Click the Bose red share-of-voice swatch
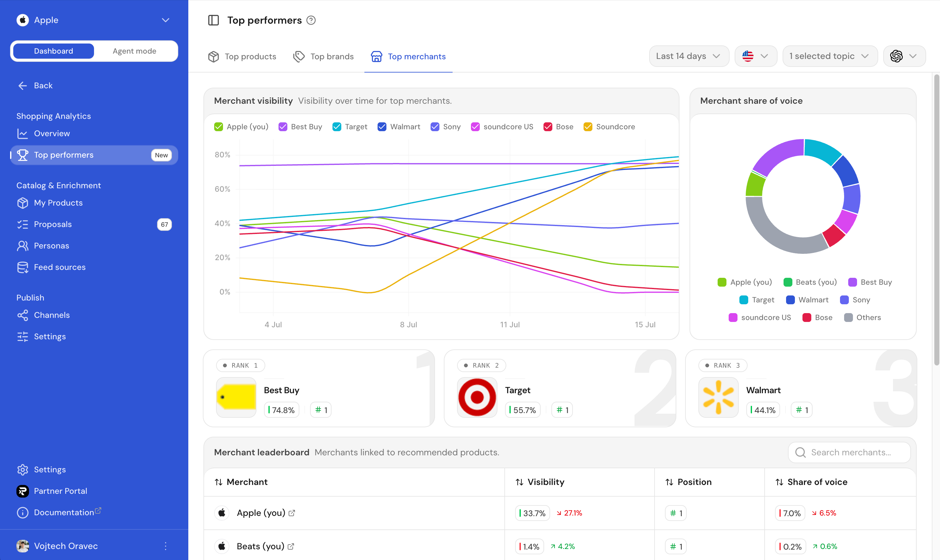The image size is (940, 560). (x=807, y=318)
